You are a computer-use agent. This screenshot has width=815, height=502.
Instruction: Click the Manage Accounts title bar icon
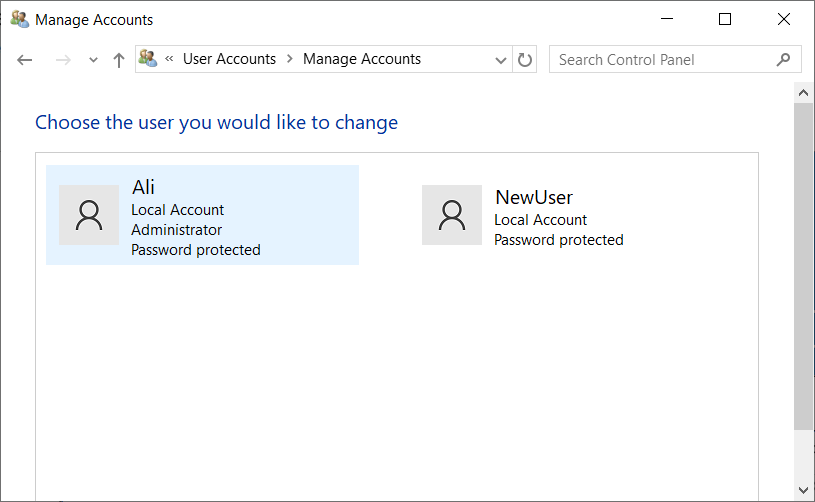19,19
